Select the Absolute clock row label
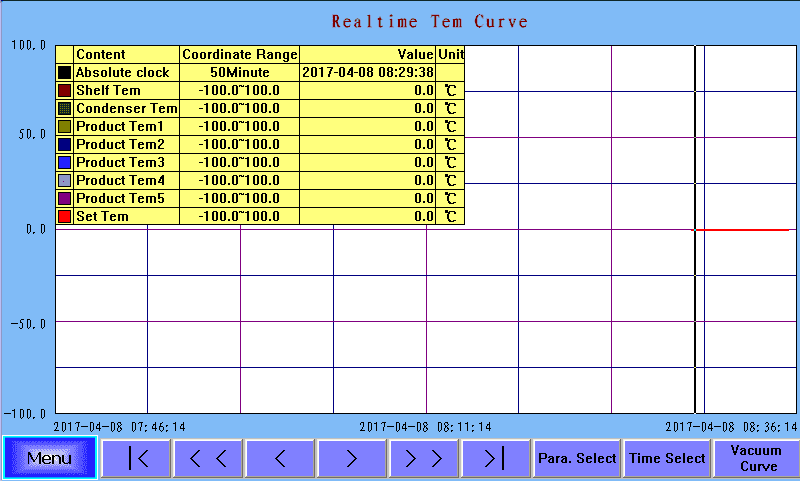This screenshot has width=800, height=481. 123,73
